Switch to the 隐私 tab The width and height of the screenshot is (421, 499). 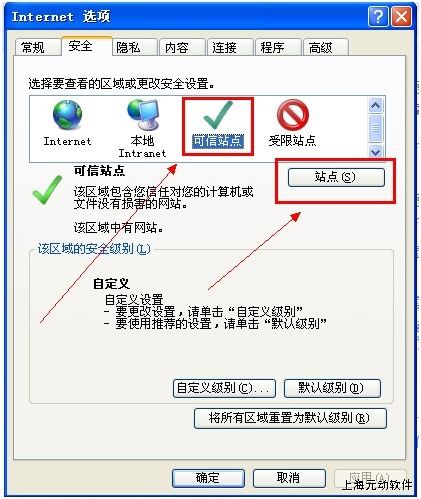pos(128,47)
